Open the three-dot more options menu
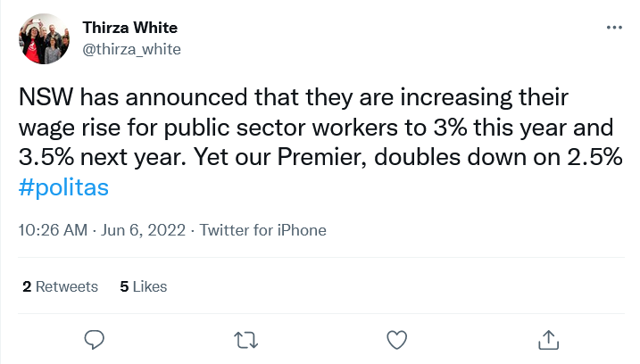The image size is (640, 364). click(x=614, y=28)
